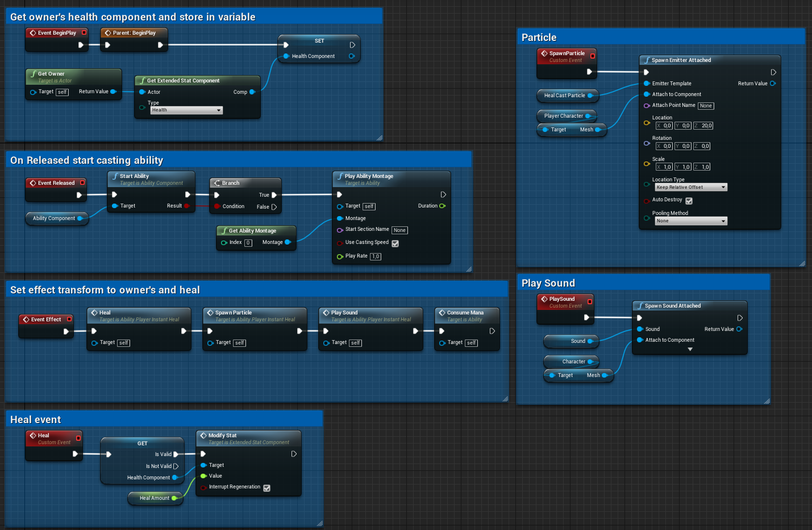This screenshot has height=530, width=812.
Task: Open the Pooling Method dropdown
Action: pos(690,221)
